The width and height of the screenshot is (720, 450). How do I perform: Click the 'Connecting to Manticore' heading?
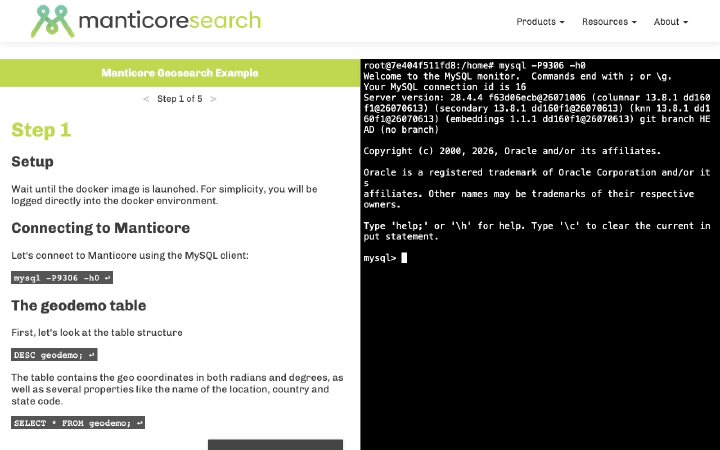coord(101,228)
